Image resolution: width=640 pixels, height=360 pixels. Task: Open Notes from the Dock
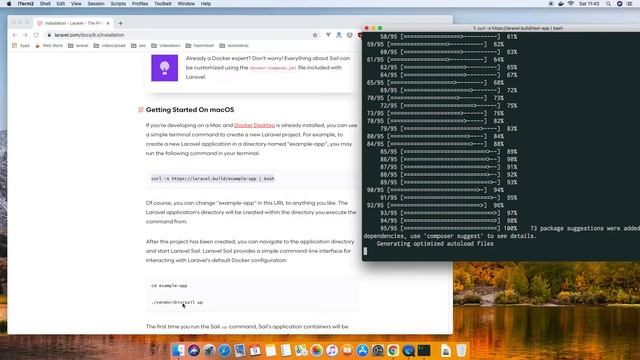pyautogui.click(x=271, y=350)
